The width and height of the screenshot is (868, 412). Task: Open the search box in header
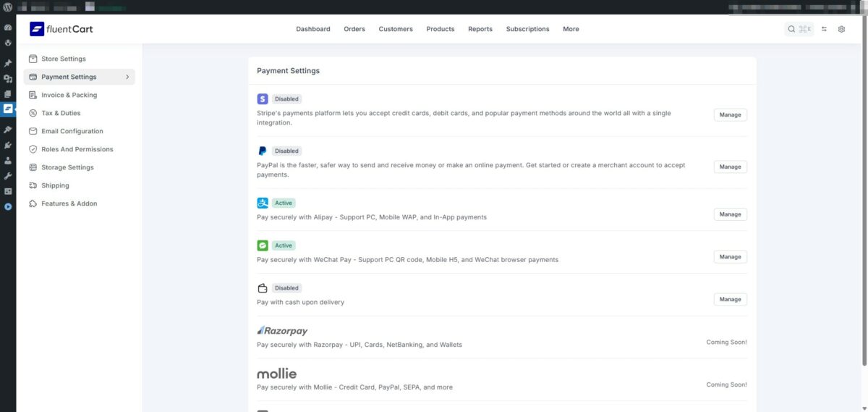click(x=799, y=30)
